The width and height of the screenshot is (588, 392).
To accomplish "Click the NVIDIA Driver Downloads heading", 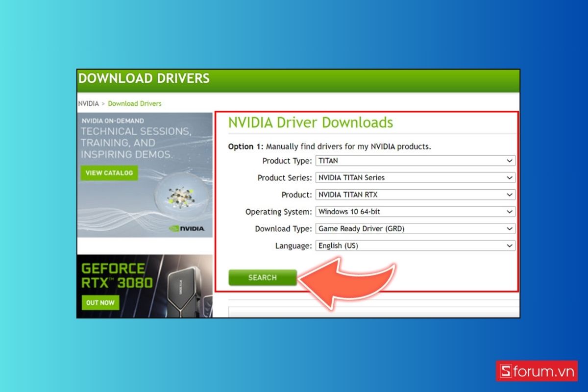I will [311, 122].
